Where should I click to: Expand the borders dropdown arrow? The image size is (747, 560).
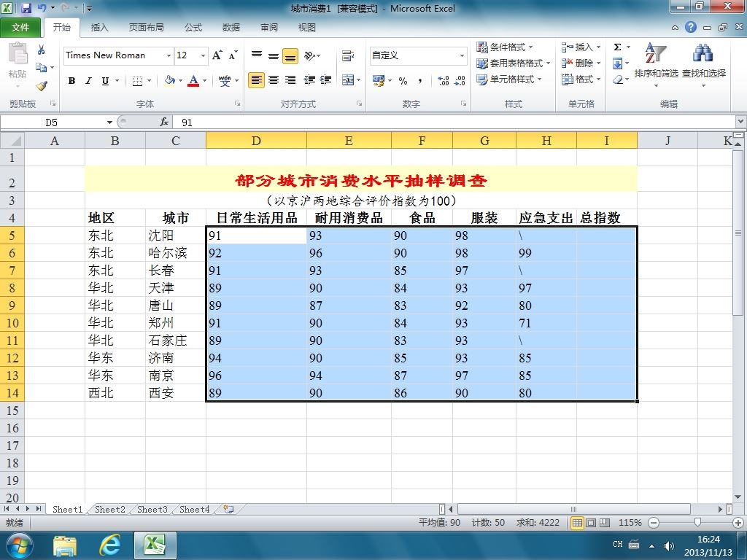pyautogui.click(x=149, y=80)
